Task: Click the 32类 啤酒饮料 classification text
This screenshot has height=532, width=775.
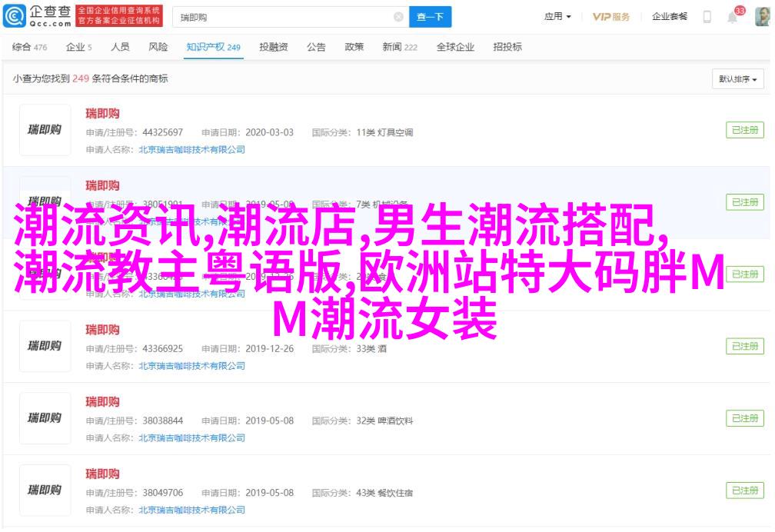Action: click(384, 421)
